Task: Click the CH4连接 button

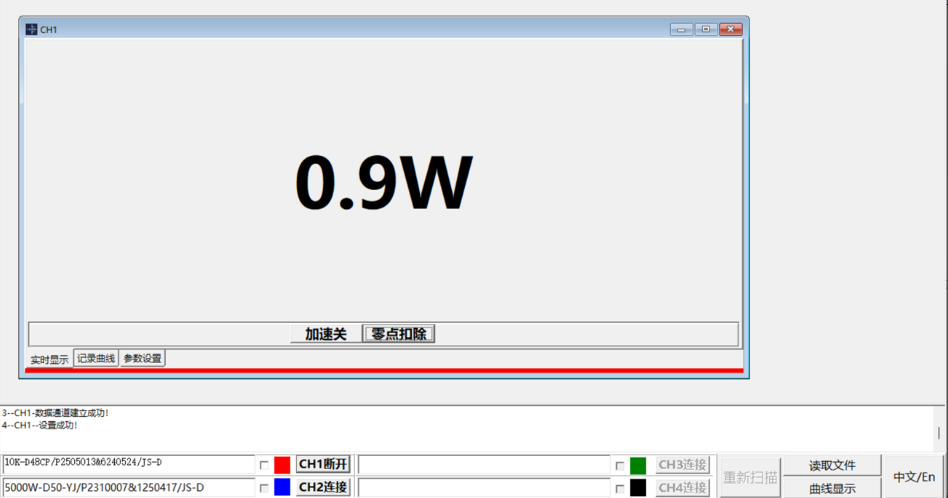Action: (683, 488)
